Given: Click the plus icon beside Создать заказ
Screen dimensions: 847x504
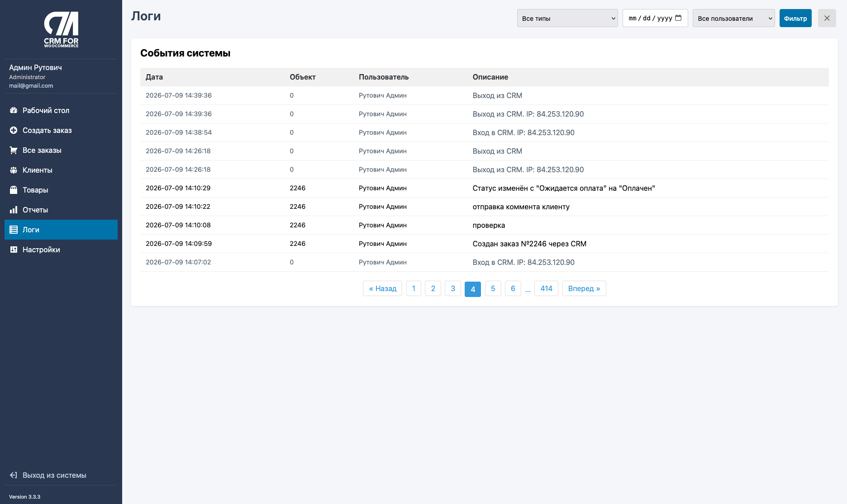Looking at the screenshot, I should pos(14,130).
